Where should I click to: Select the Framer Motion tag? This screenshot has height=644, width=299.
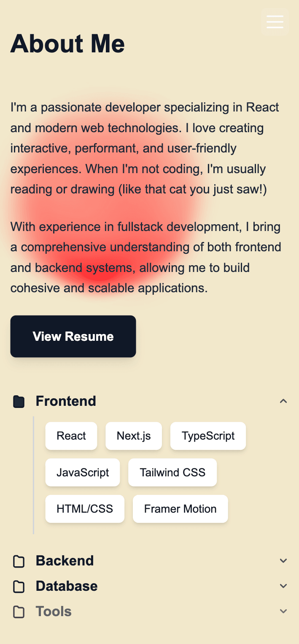(180, 509)
